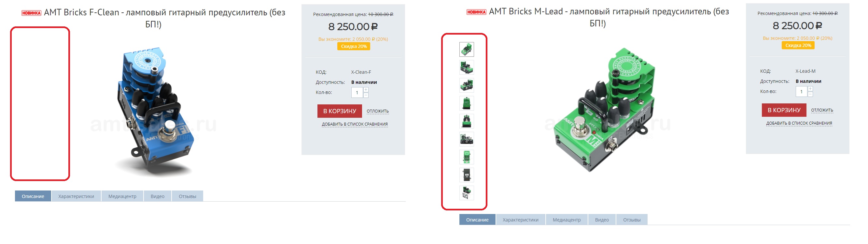Viewport: 868px width, 244px height.
Task: Add F-Clean to cart with В КОРЗИНУ
Action: pos(339,111)
